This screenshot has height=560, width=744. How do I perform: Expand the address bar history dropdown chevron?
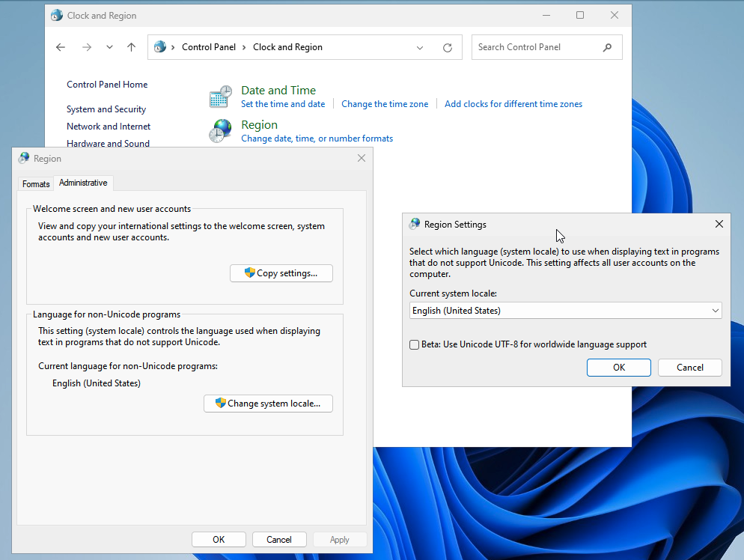[420, 47]
